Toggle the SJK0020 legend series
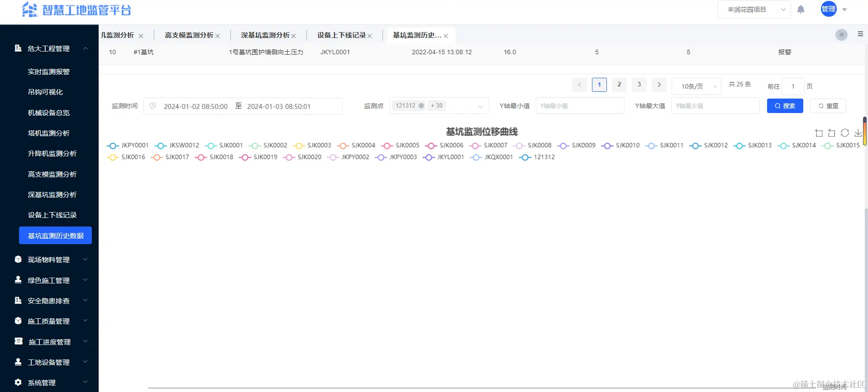Image resolution: width=868 pixels, height=392 pixels. tap(302, 157)
